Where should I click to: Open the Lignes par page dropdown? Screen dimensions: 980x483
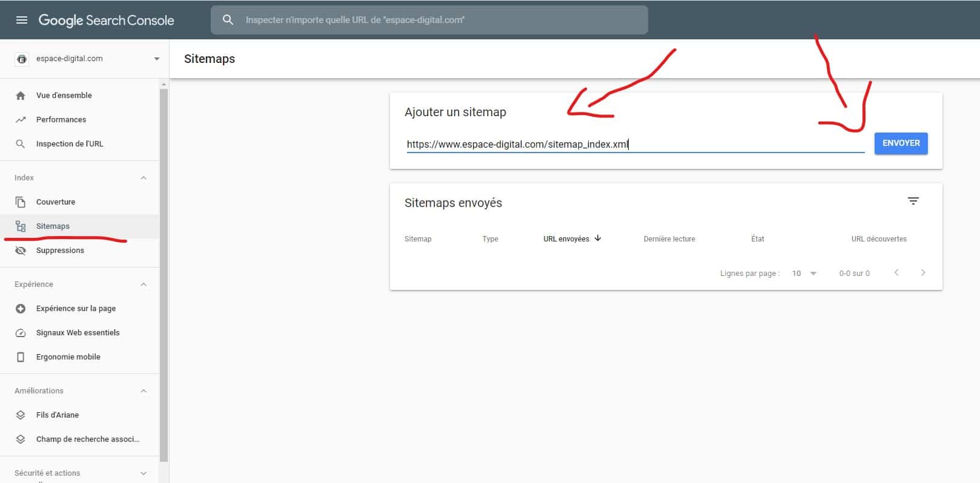(x=804, y=274)
